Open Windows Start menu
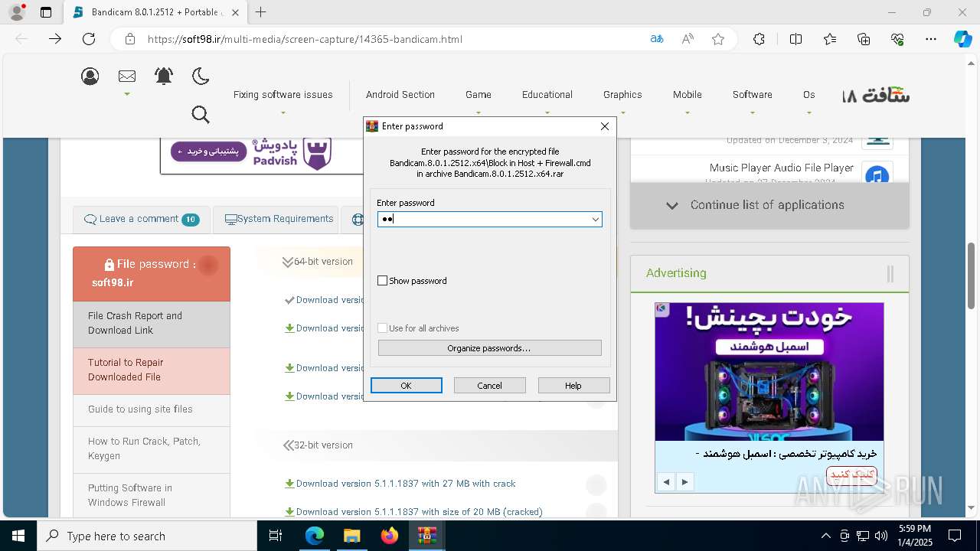 tap(18, 536)
